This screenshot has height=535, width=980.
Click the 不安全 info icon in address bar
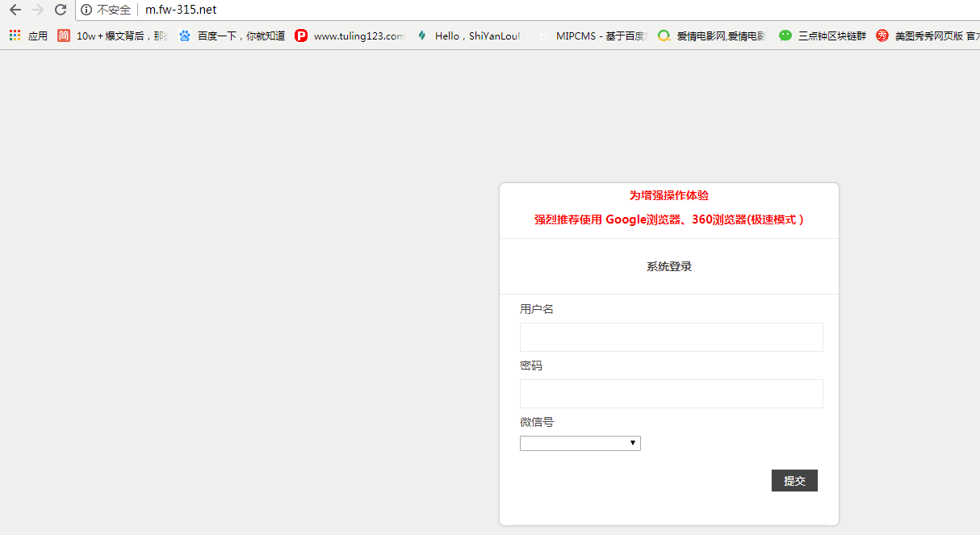click(x=86, y=10)
